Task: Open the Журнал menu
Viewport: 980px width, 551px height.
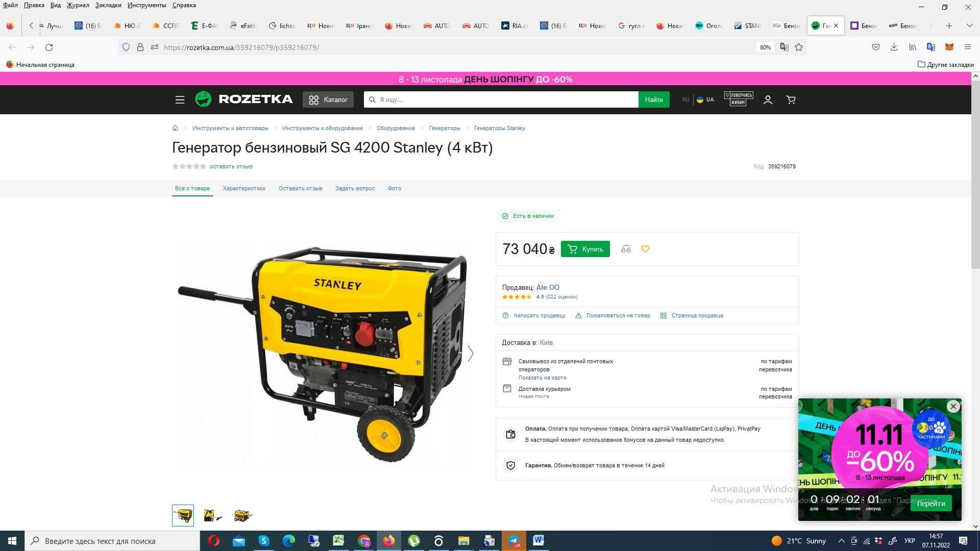Action: [x=78, y=5]
